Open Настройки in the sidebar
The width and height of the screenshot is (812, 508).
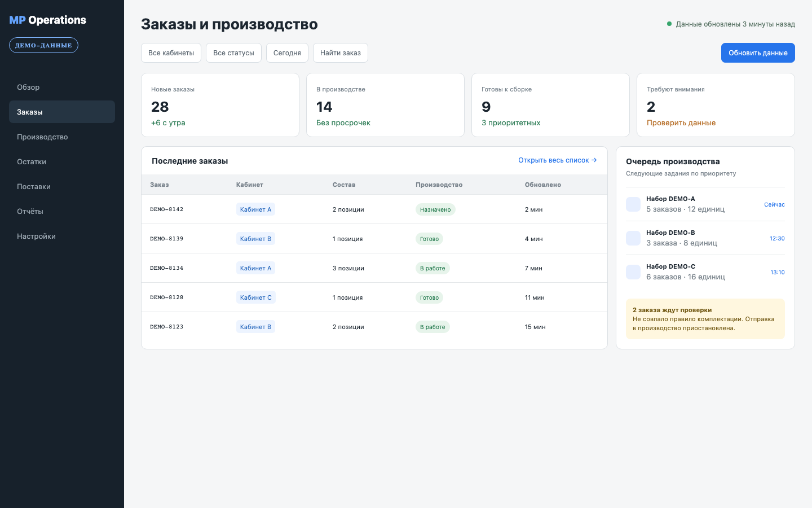point(62,236)
